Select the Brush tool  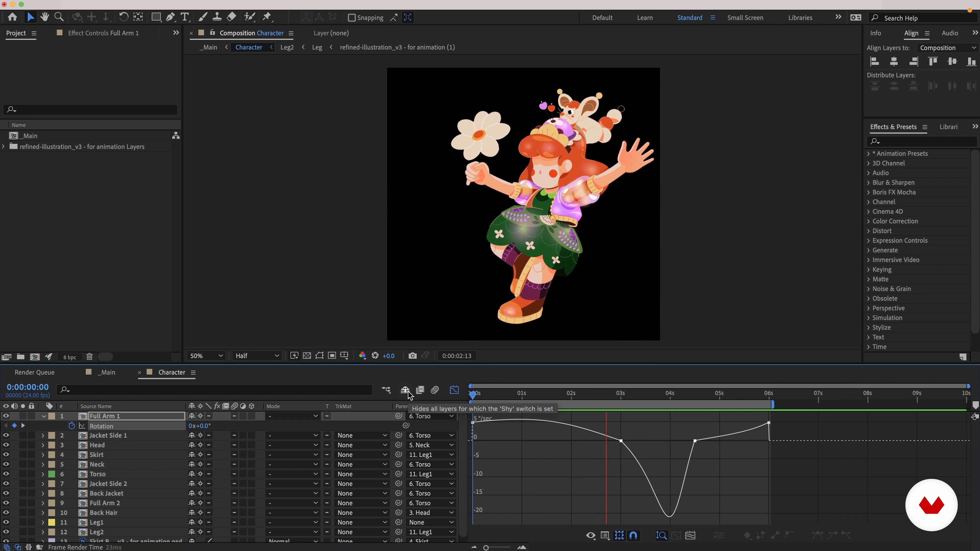point(203,17)
